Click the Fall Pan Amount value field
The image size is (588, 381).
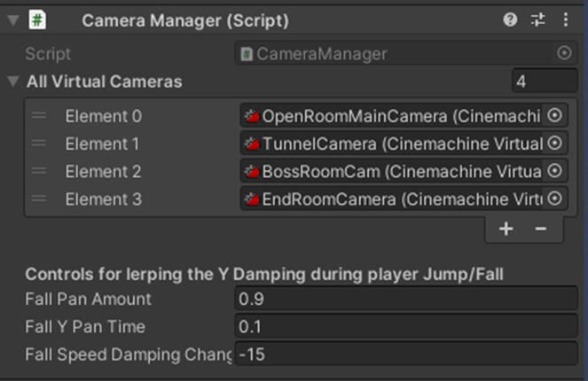tap(406, 299)
